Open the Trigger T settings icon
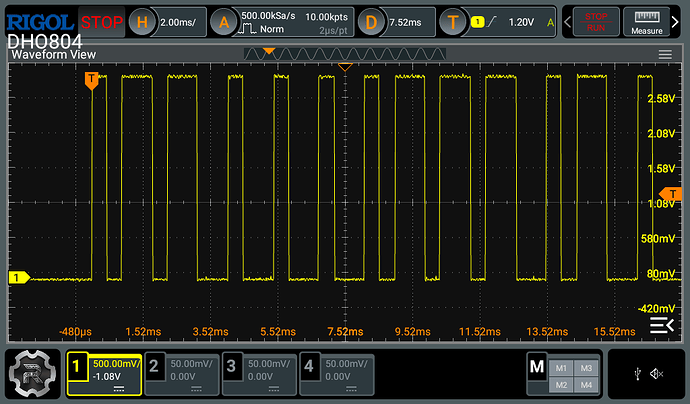 (453, 22)
